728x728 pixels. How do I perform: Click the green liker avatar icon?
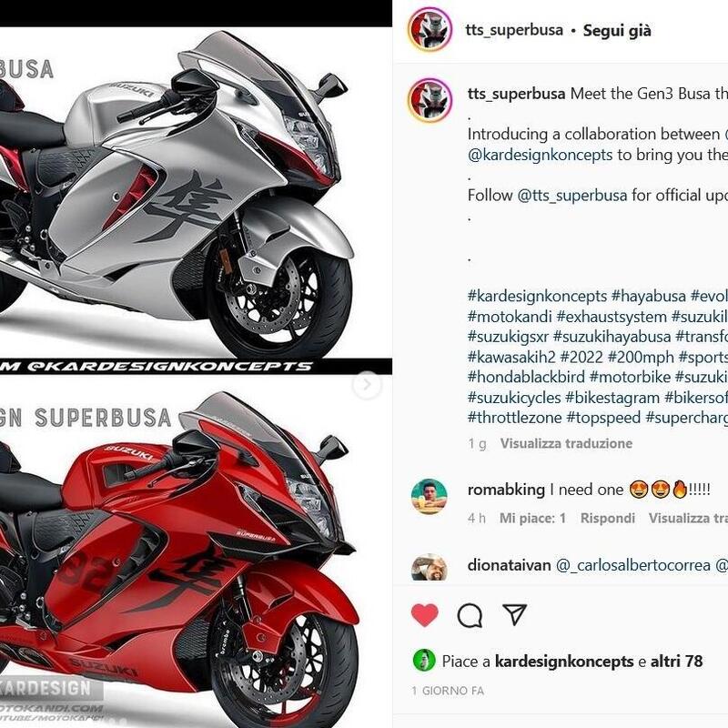pos(424,660)
